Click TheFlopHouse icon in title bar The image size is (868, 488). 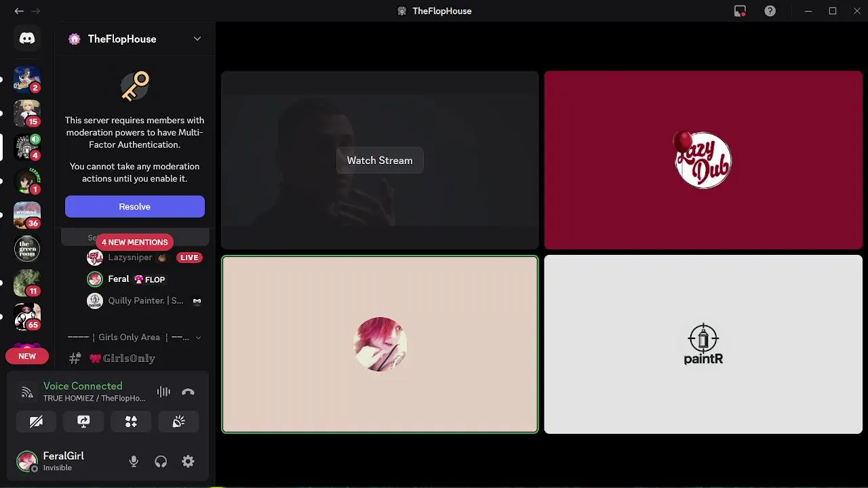click(401, 11)
